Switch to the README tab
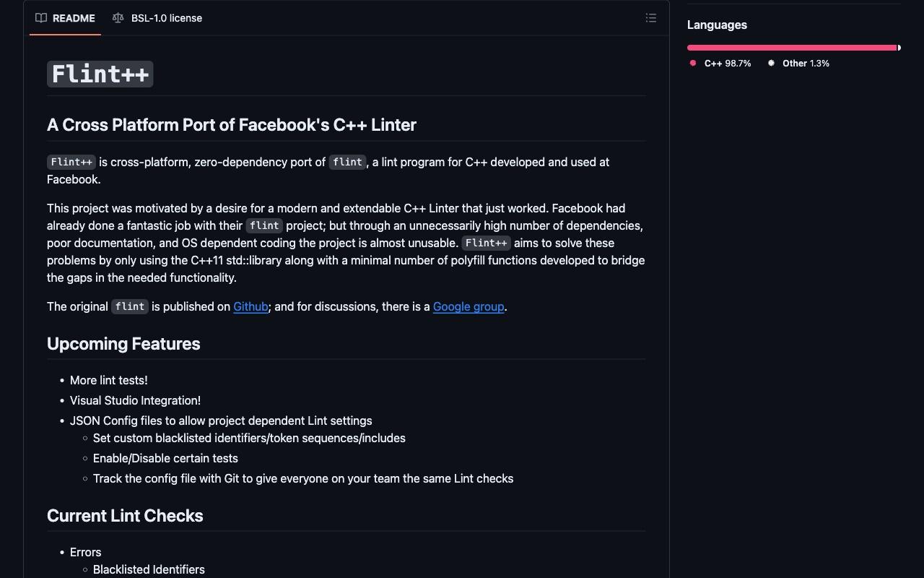Viewport: 924px width, 578px height. coord(65,18)
